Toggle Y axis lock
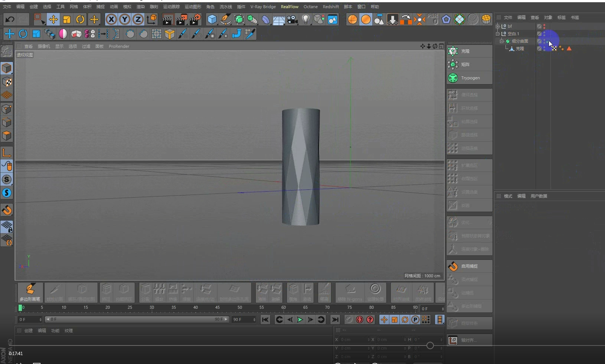 pos(124,19)
